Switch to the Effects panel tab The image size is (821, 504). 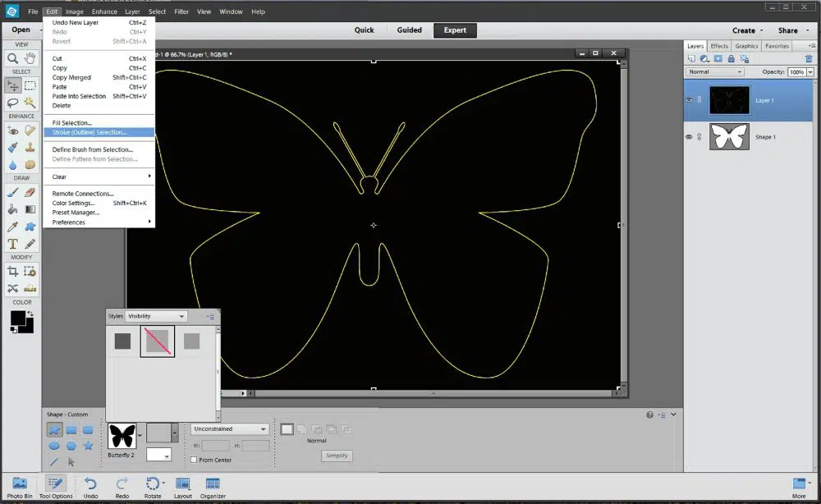[x=719, y=46]
